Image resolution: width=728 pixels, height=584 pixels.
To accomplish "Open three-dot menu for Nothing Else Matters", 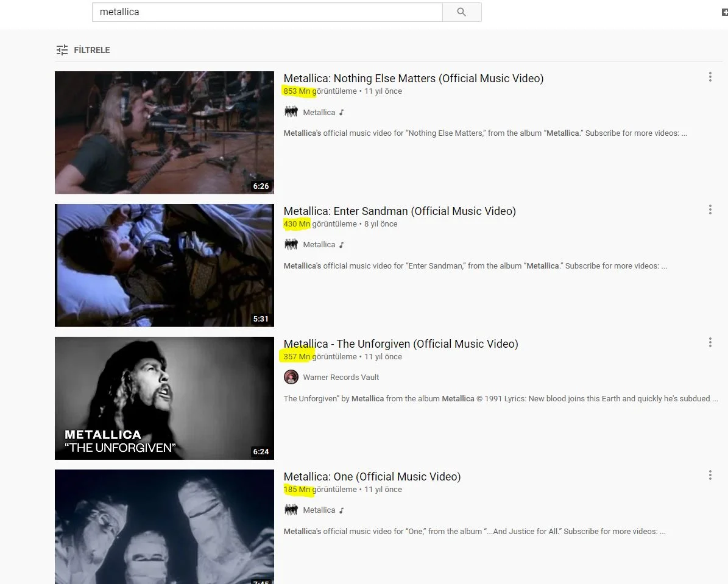I will (x=710, y=77).
